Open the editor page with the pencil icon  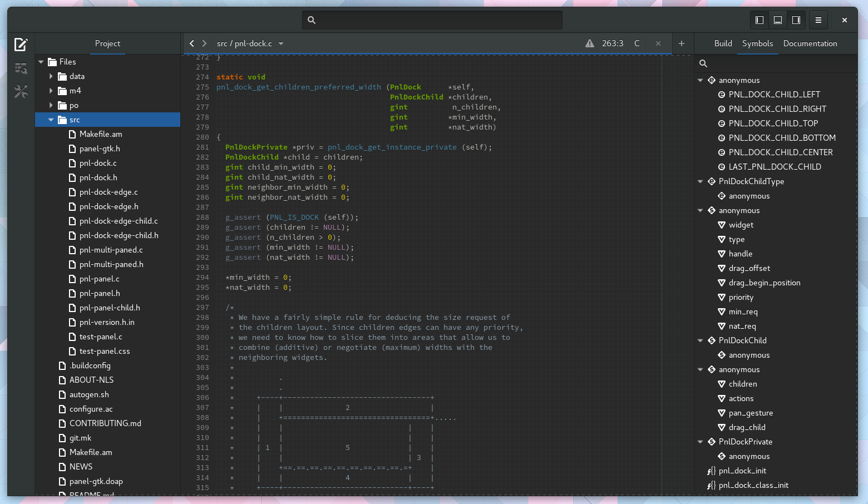pyautogui.click(x=21, y=43)
